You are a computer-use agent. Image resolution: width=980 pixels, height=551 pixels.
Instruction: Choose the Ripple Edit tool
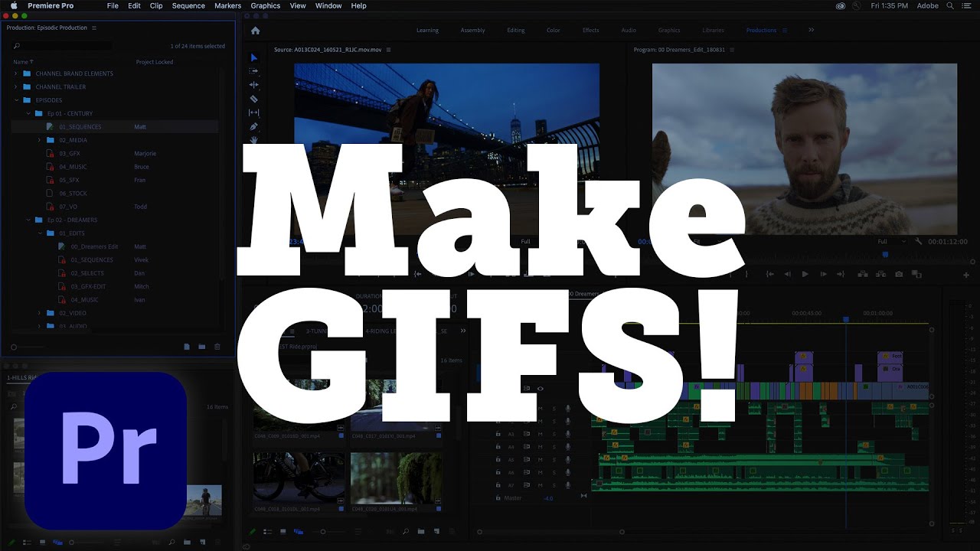pyautogui.click(x=254, y=85)
